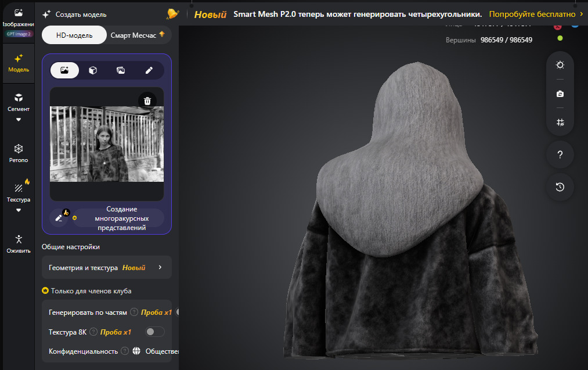Select the pencil text-prompt mode icon
The image size is (588, 370).
click(x=149, y=70)
